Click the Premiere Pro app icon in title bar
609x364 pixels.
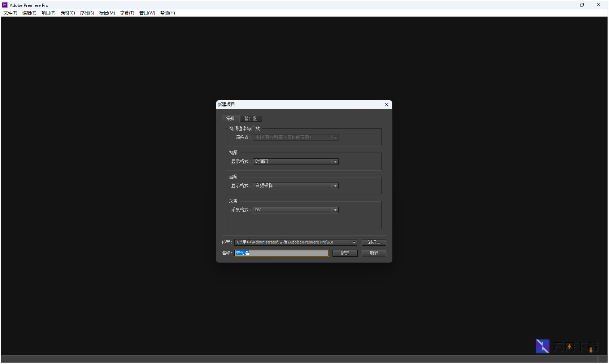(x=5, y=5)
